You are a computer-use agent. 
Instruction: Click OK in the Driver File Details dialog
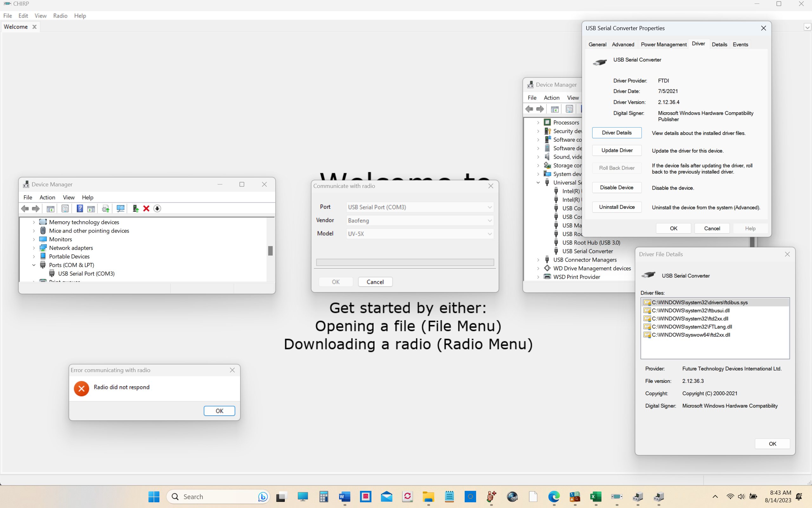click(772, 444)
